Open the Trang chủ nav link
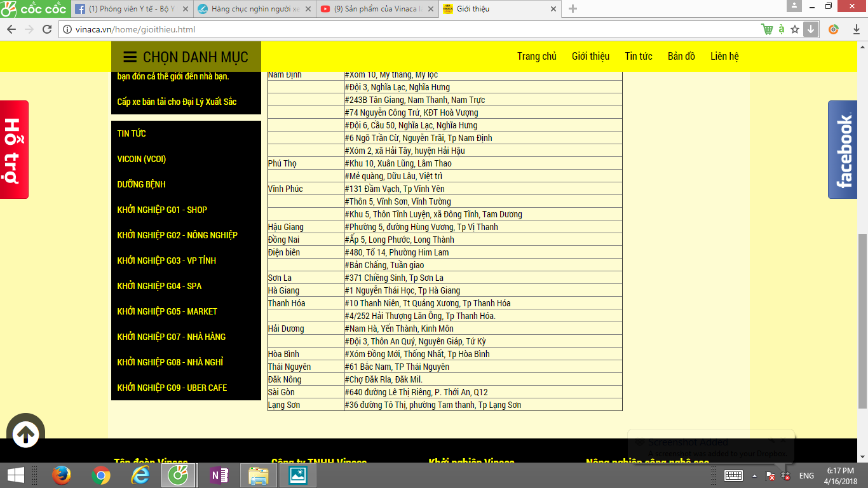 pos(537,56)
